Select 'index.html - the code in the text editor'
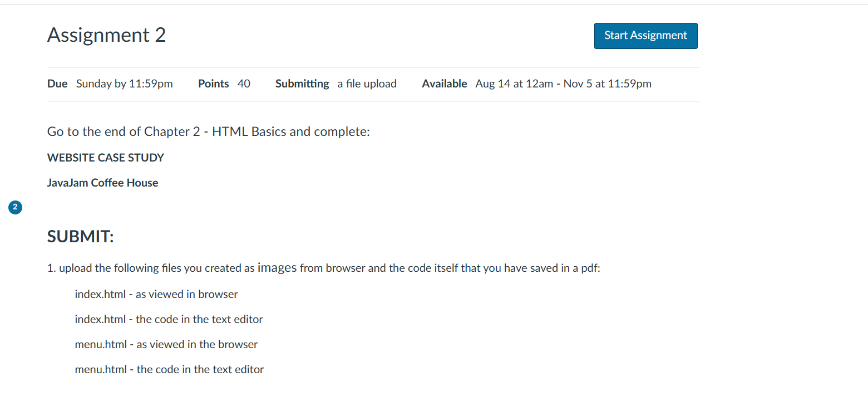The width and height of the screenshot is (868, 401). click(169, 319)
